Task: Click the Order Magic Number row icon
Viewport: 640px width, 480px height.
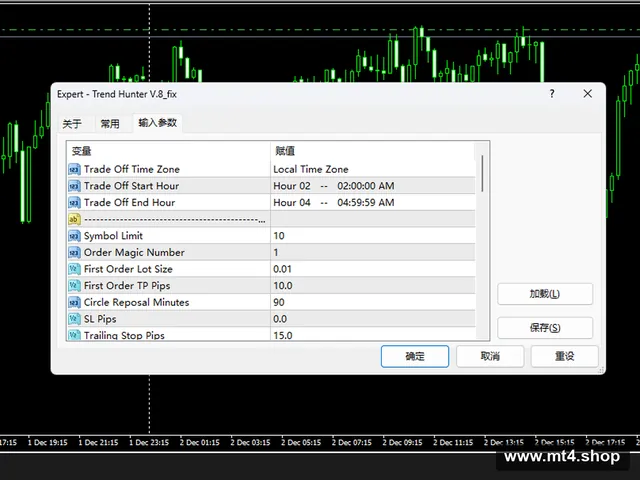Action: pyautogui.click(x=74, y=252)
